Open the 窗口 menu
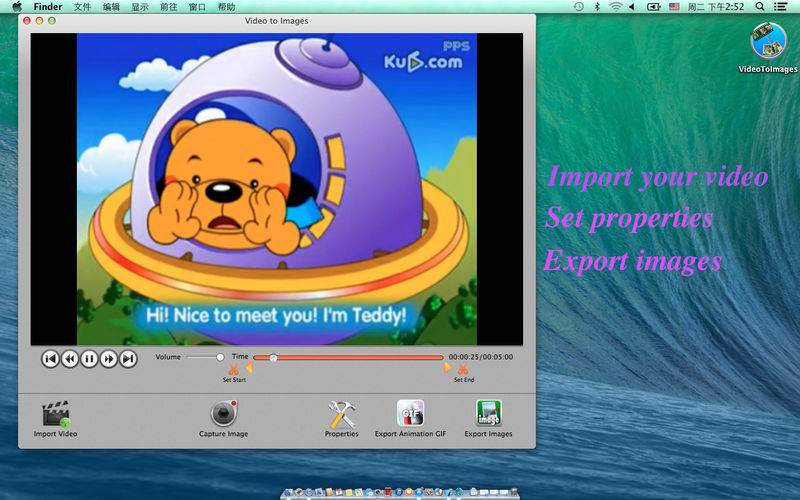Screen dimensions: 800x500 tap(197, 7)
